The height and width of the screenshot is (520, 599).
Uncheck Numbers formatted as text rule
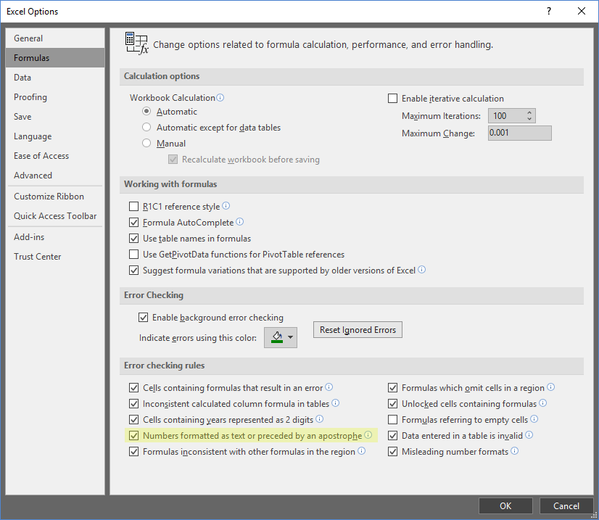pos(134,436)
